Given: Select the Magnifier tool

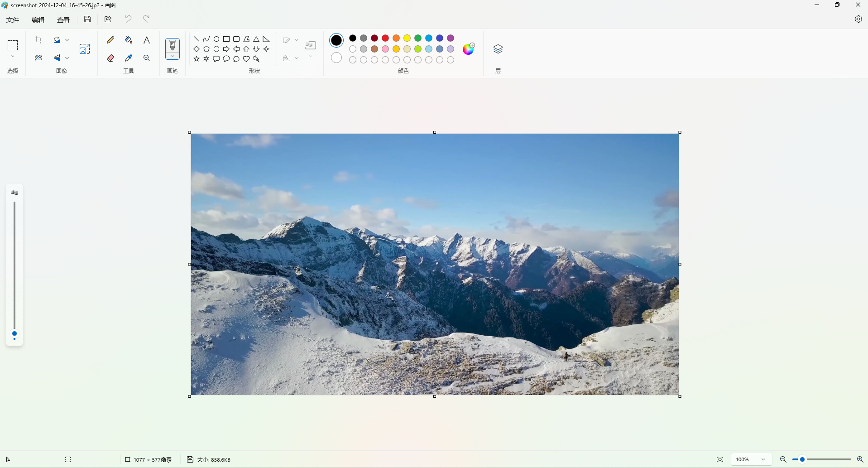Looking at the screenshot, I should [x=147, y=58].
